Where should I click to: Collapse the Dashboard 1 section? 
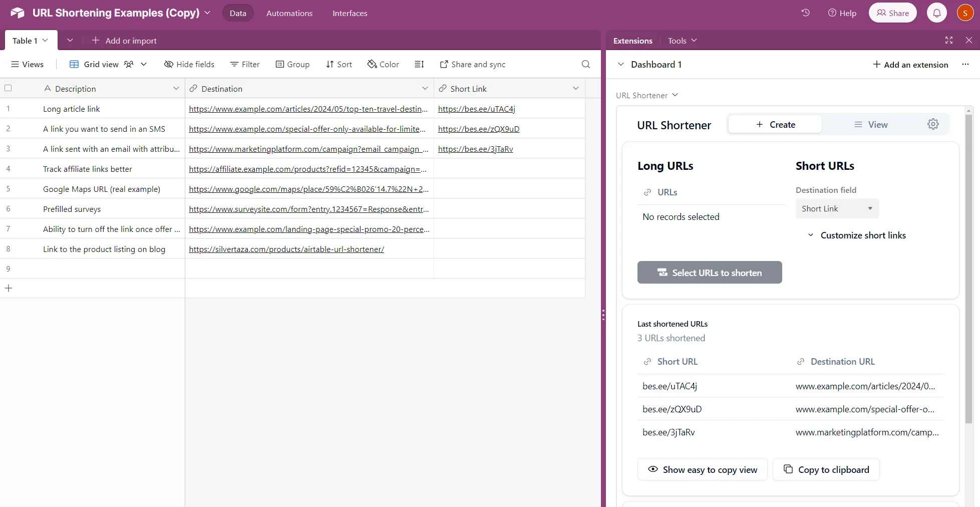pyautogui.click(x=621, y=64)
